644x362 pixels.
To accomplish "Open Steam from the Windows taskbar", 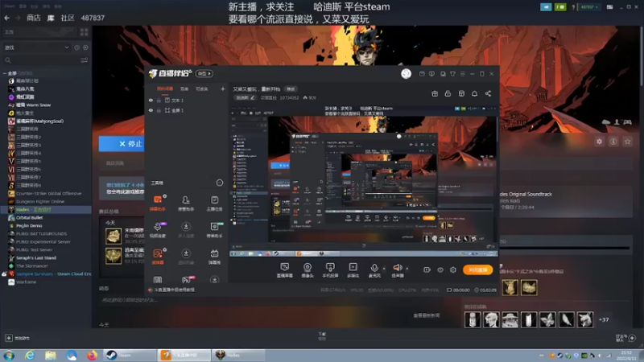I will coord(130,355).
